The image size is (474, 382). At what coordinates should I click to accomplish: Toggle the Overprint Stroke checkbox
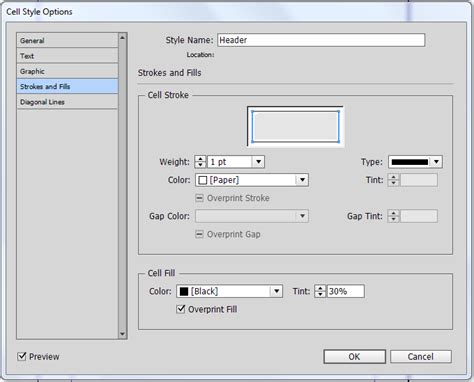point(199,198)
